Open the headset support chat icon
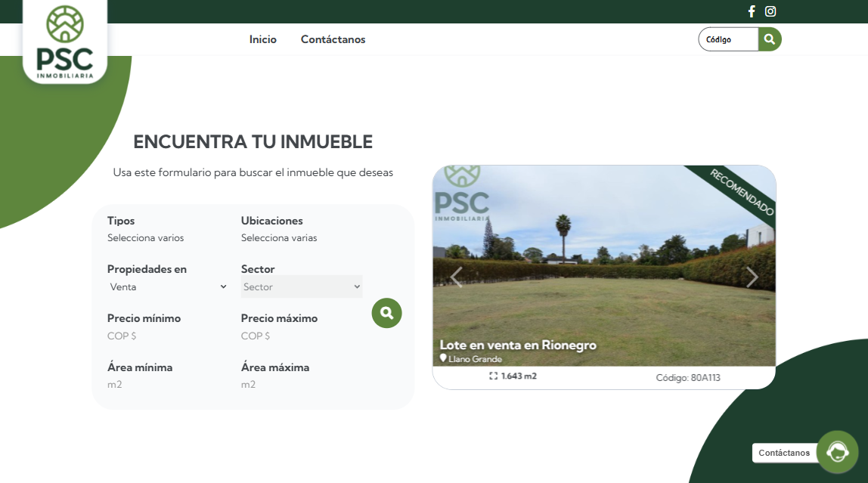The height and width of the screenshot is (483, 868). point(837,452)
